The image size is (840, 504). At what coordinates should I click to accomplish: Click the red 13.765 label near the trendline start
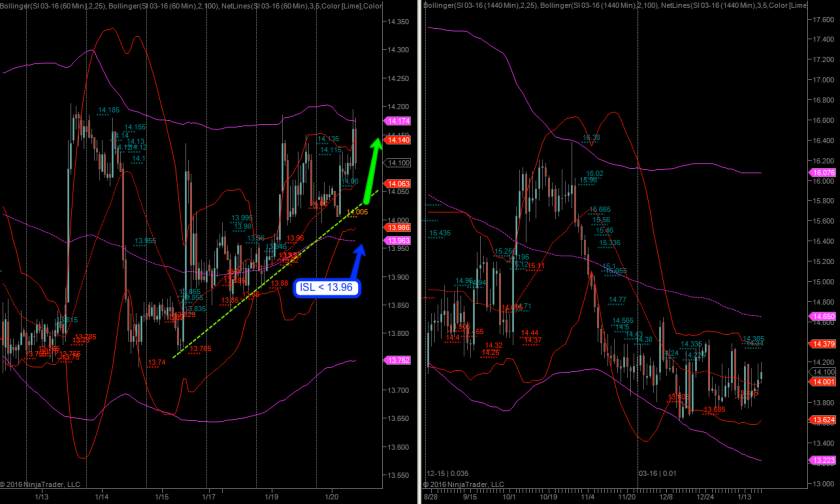click(x=200, y=349)
